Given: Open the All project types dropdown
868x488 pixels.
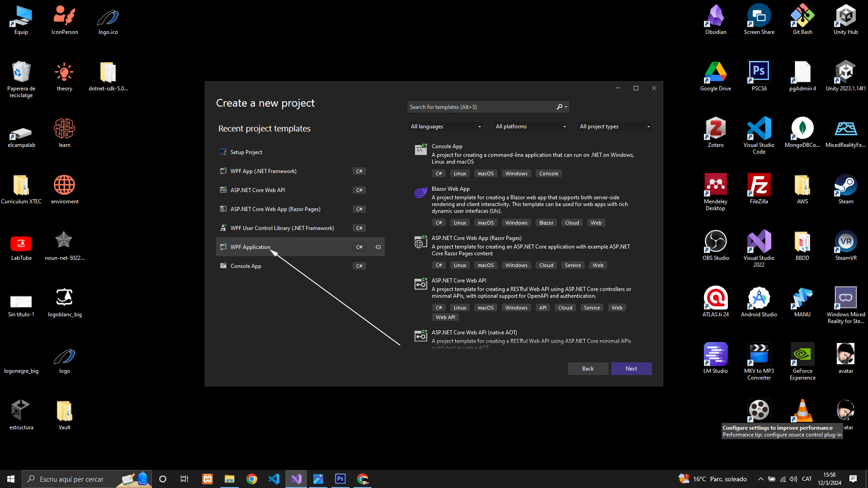Looking at the screenshot, I should 615,127.
